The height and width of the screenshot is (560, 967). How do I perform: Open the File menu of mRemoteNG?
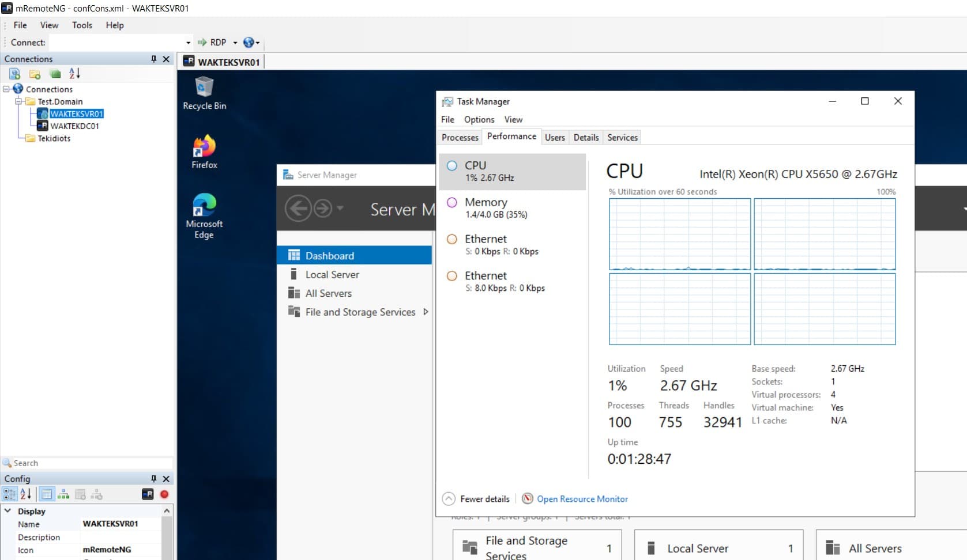[x=20, y=25]
